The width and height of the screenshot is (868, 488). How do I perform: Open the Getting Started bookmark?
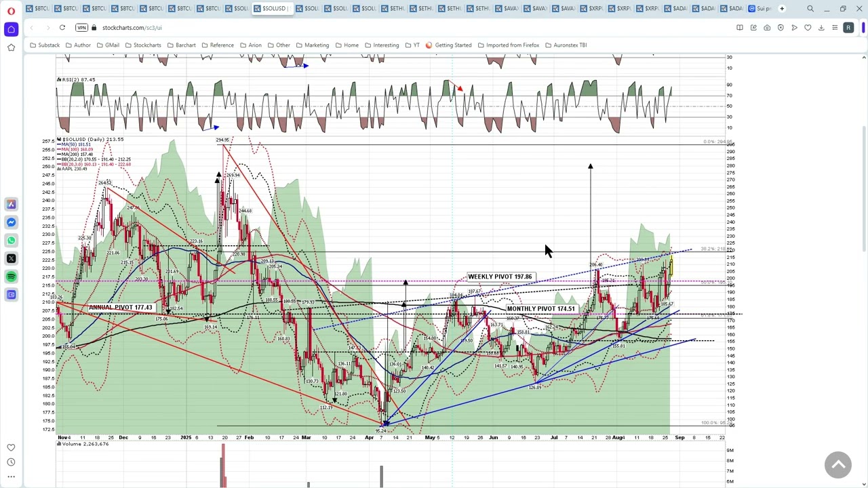448,45
